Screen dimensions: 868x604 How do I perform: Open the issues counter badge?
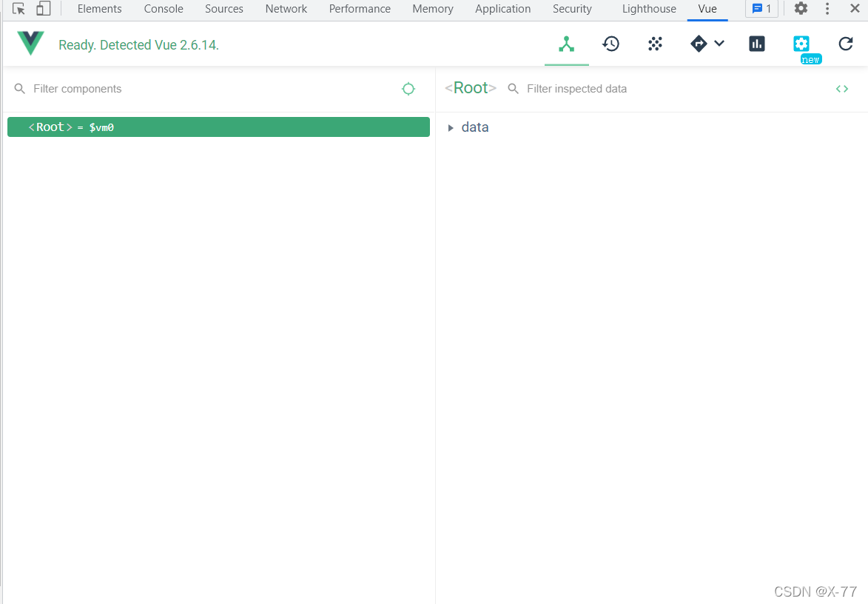click(761, 9)
